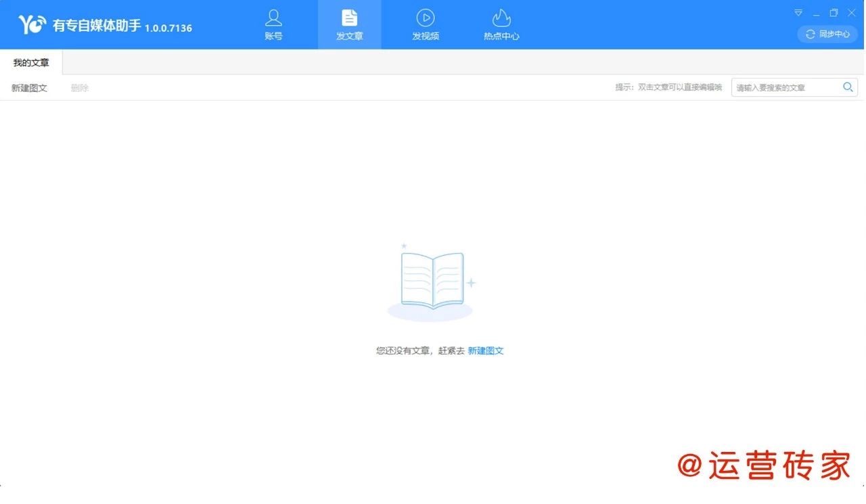
Task: Click the blue 新建图文 link
Action: (486, 350)
